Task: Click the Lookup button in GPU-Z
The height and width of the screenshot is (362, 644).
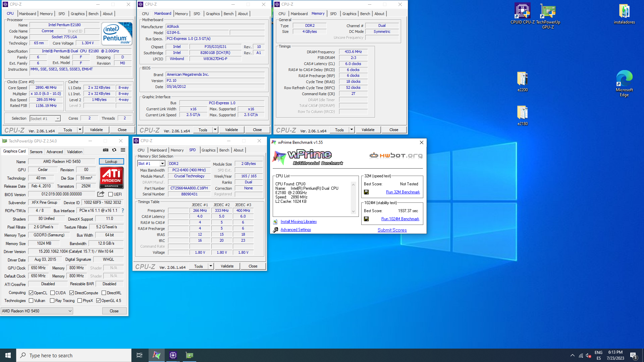Action: (111, 162)
